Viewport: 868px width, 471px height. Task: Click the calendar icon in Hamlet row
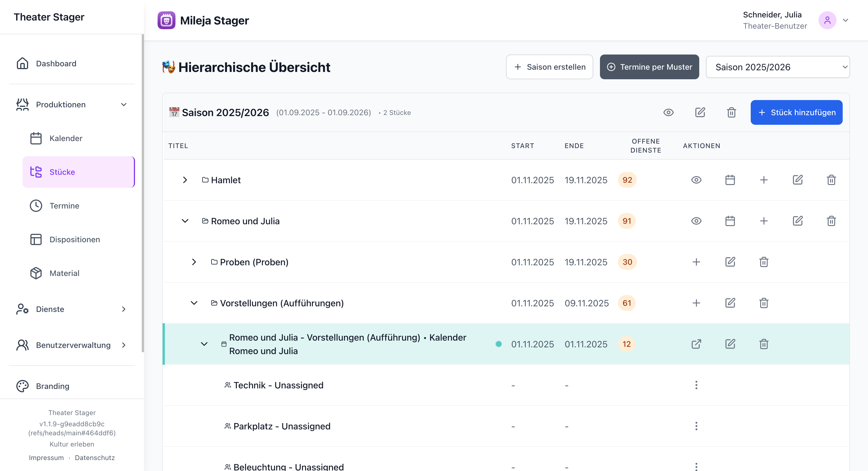pos(730,180)
